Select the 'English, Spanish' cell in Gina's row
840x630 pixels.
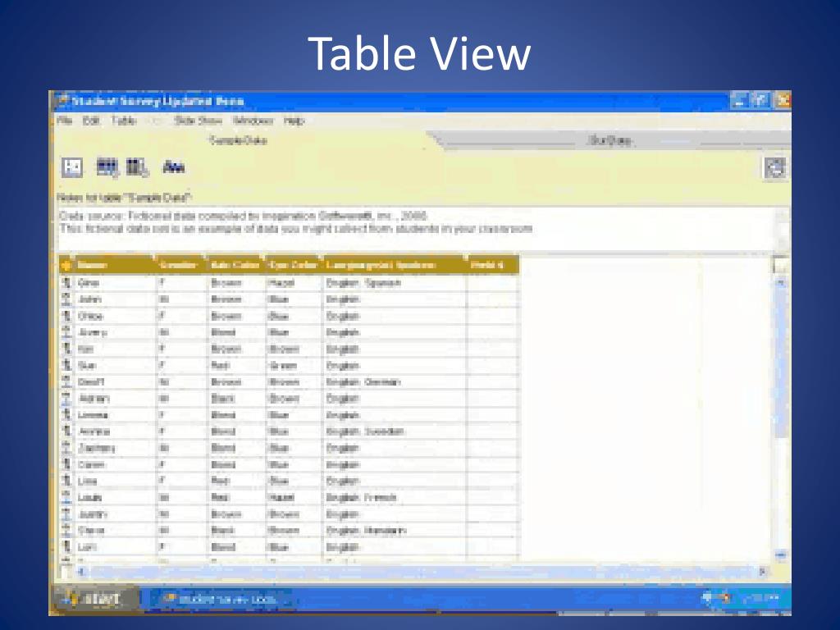coord(394,283)
